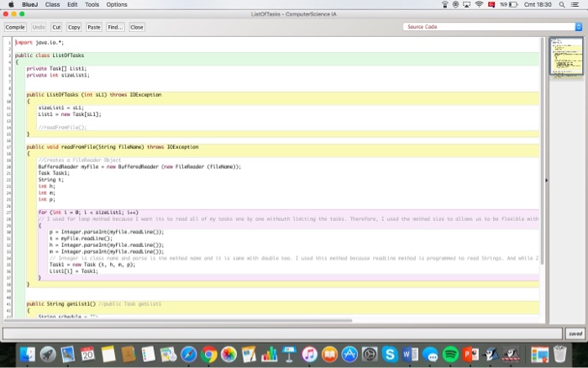The image size is (588, 368).
Task: Launch Spotify from the dock
Action: 450,354
